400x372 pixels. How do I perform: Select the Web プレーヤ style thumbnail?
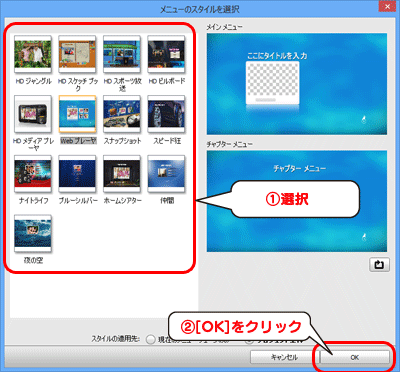(x=77, y=114)
